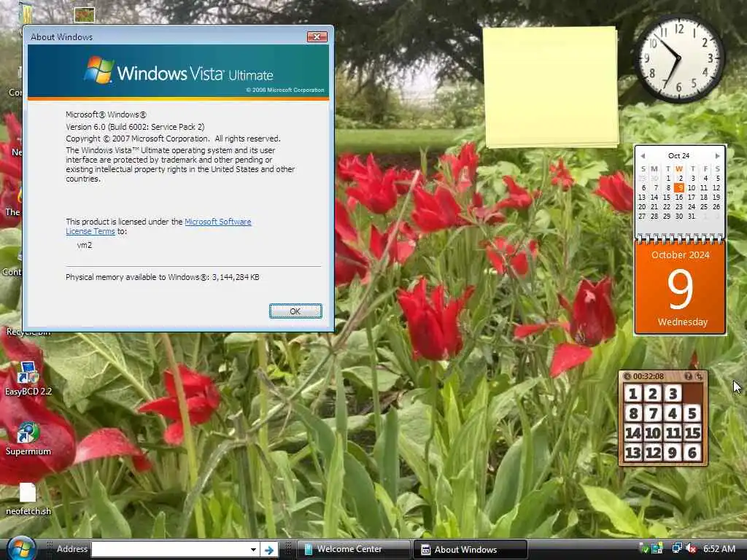This screenshot has width=747, height=560.
Task: Click the desktop picture thumbnail above dialog
Action: coord(85,15)
